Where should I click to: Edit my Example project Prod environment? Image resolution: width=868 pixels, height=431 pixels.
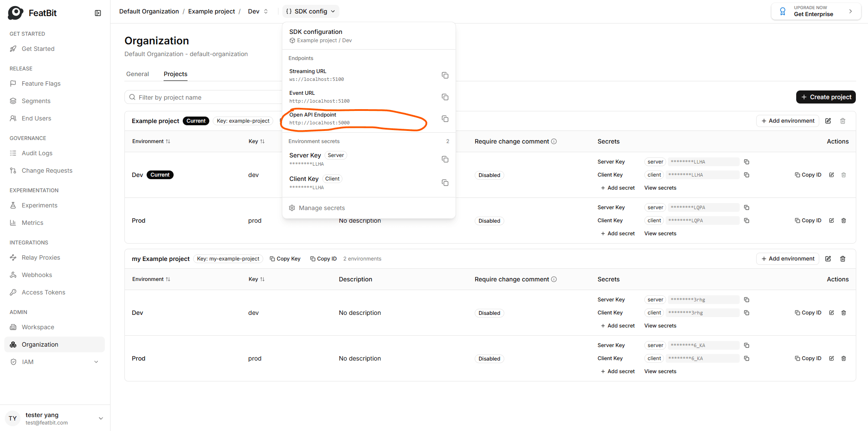pos(831,358)
